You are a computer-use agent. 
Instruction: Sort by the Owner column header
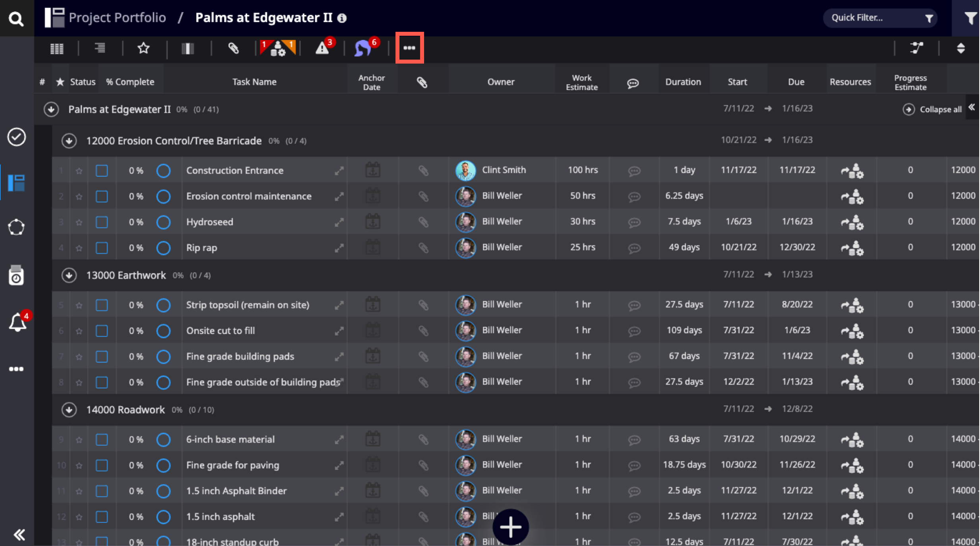[x=501, y=82]
